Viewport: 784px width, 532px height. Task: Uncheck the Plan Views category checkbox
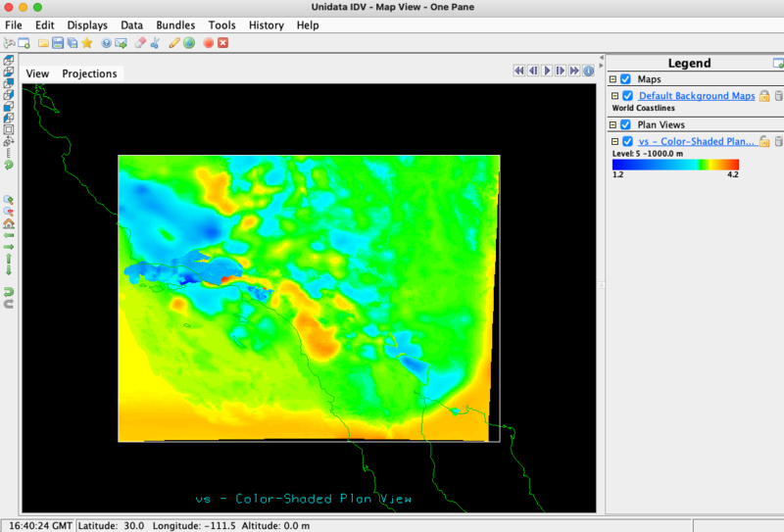(625, 124)
